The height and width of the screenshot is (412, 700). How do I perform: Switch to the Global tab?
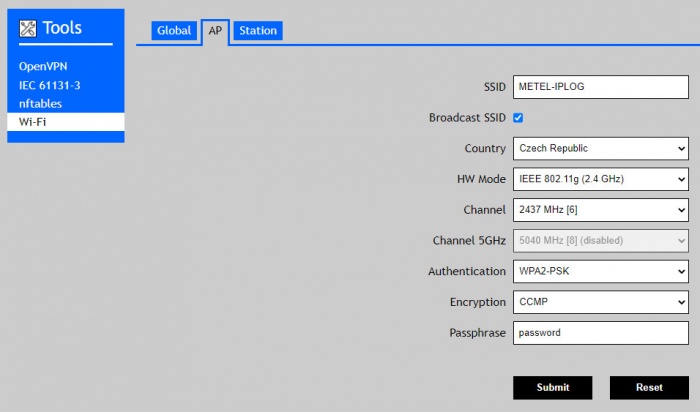[x=174, y=31]
